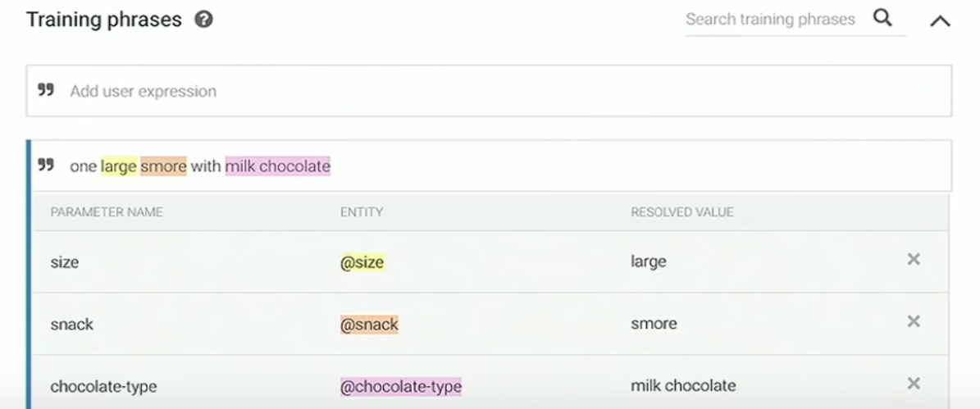The width and height of the screenshot is (980, 409).
Task: Remove the snack parameter row
Action: pyautogui.click(x=913, y=321)
